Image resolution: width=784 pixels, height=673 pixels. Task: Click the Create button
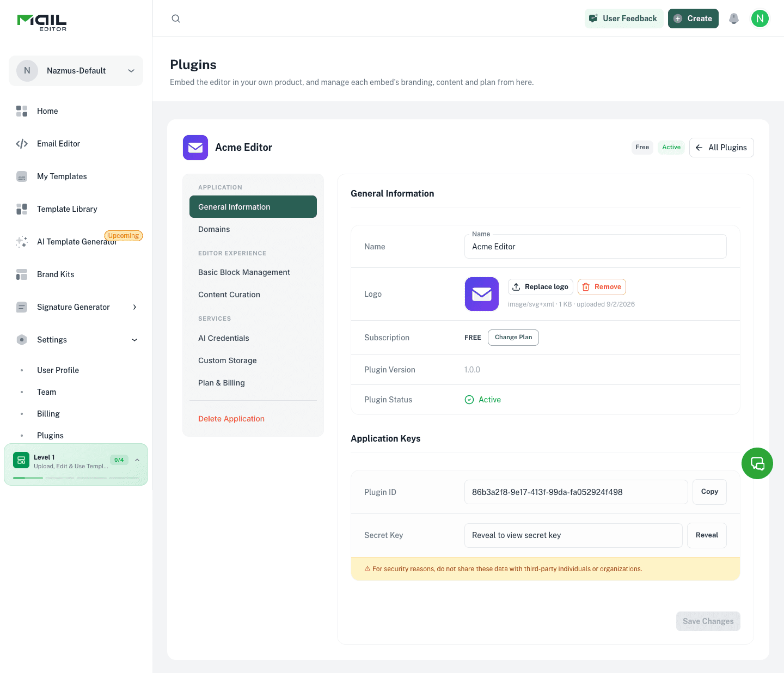(x=693, y=19)
